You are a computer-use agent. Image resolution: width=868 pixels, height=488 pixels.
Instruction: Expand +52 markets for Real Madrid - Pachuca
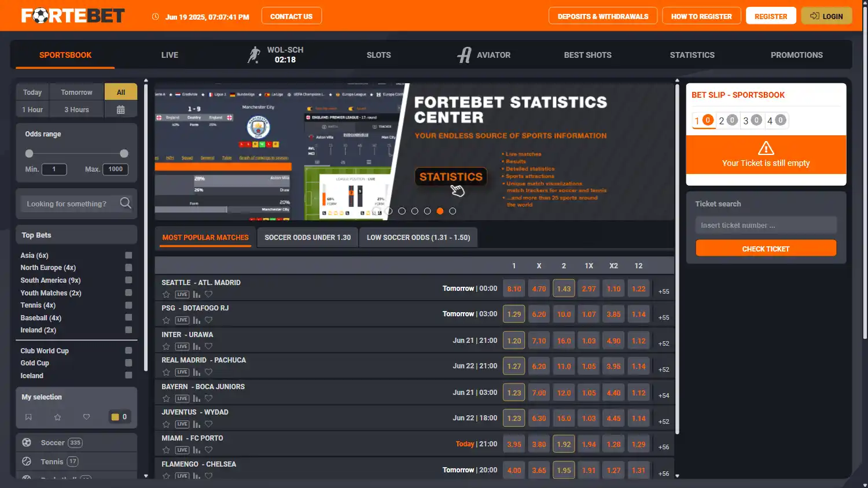pos(664,369)
